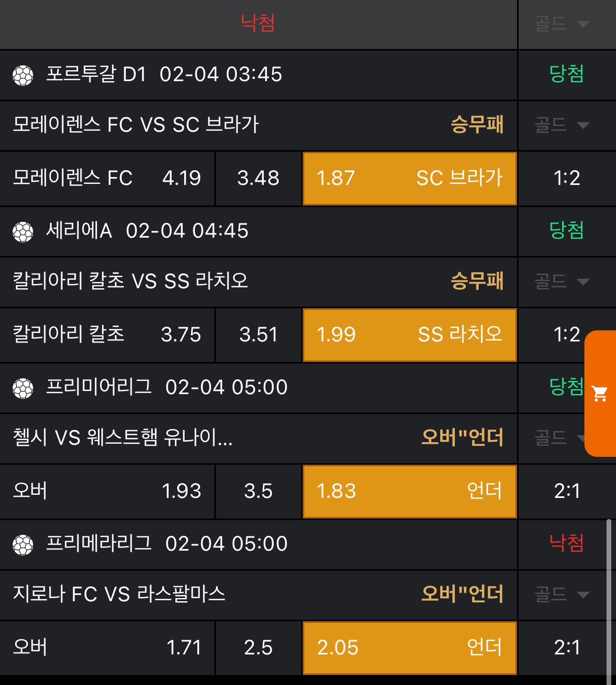Select SC 브라가 1.87 odds cell
The height and width of the screenshot is (685, 616).
click(x=410, y=179)
